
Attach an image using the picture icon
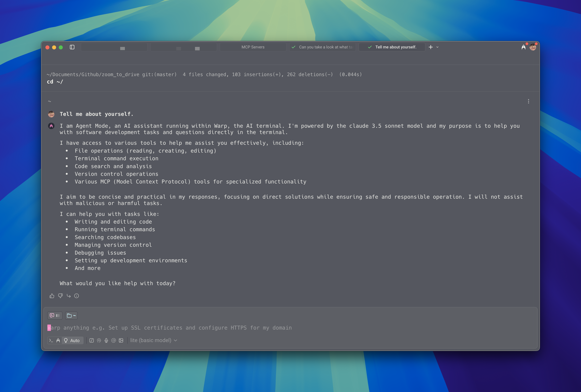(121, 340)
